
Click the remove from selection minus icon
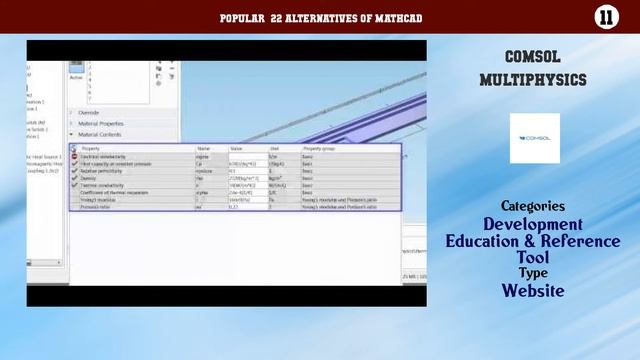pos(172,69)
